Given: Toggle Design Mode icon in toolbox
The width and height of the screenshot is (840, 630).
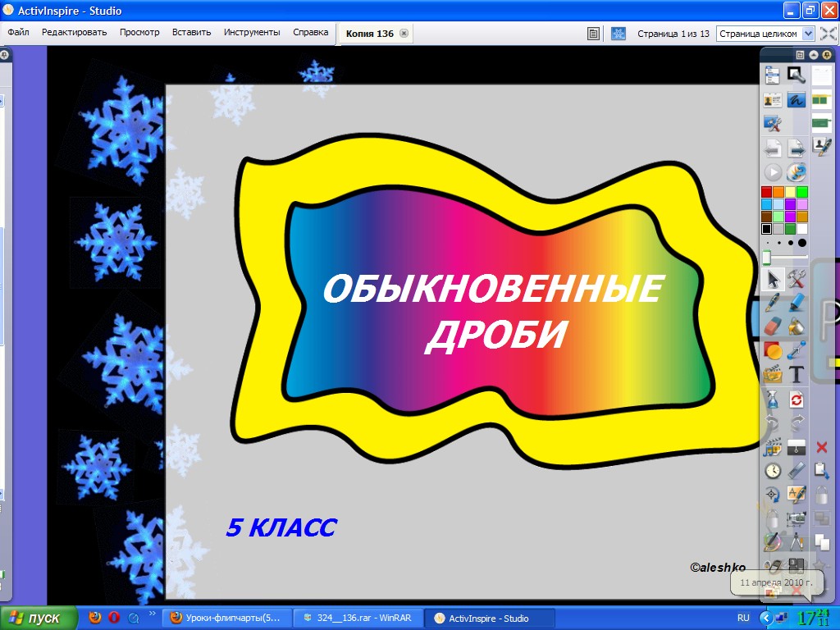Looking at the screenshot, I should [772, 123].
